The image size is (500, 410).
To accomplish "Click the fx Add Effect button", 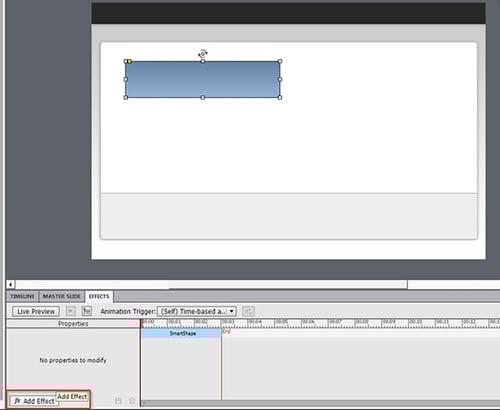I will pyautogui.click(x=33, y=400).
